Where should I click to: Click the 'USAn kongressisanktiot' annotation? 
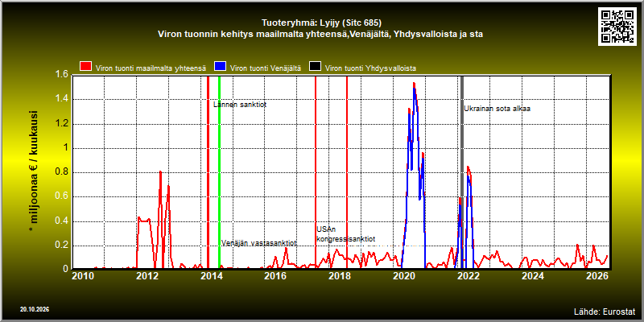pyautogui.click(x=346, y=234)
